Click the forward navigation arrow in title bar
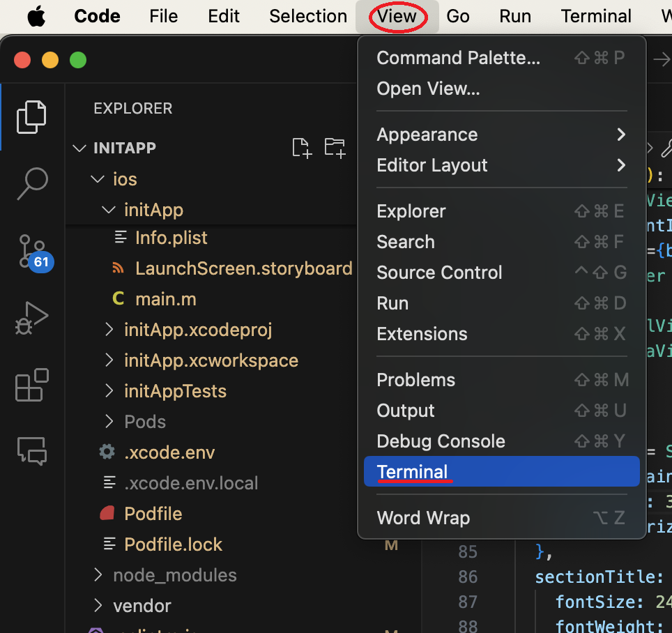 [662, 59]
